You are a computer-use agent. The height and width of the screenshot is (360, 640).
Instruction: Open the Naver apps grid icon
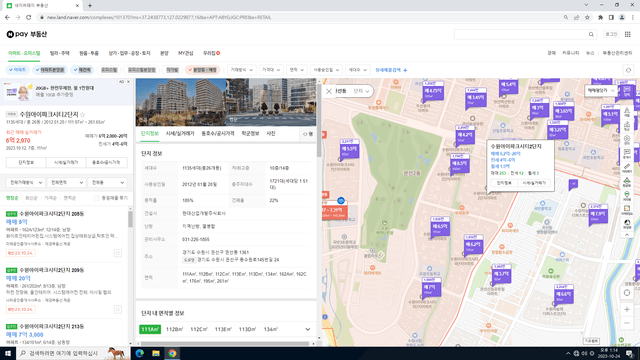click(x=628, y=34)
